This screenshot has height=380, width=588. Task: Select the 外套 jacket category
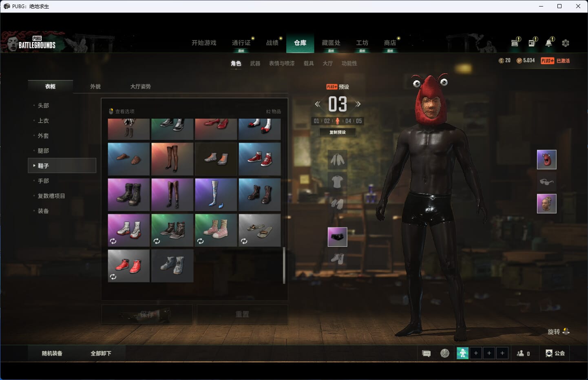(62, 135)
